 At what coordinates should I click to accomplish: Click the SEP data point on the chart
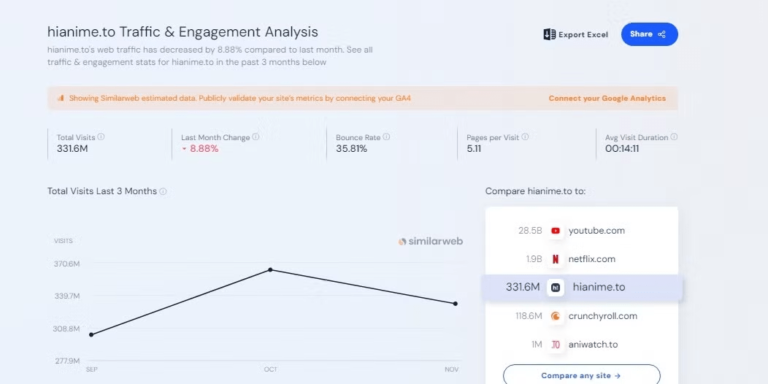tap(92, 335)
